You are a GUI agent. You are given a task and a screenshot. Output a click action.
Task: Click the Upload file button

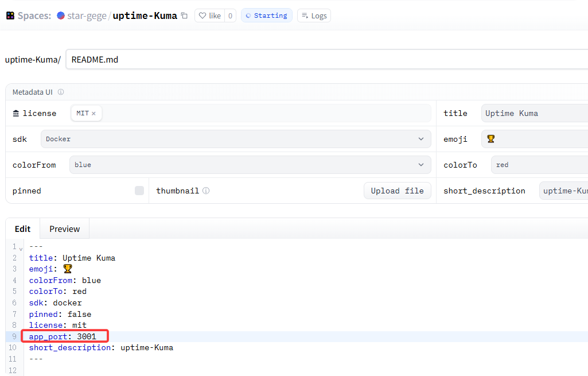(x=397, y=191)
